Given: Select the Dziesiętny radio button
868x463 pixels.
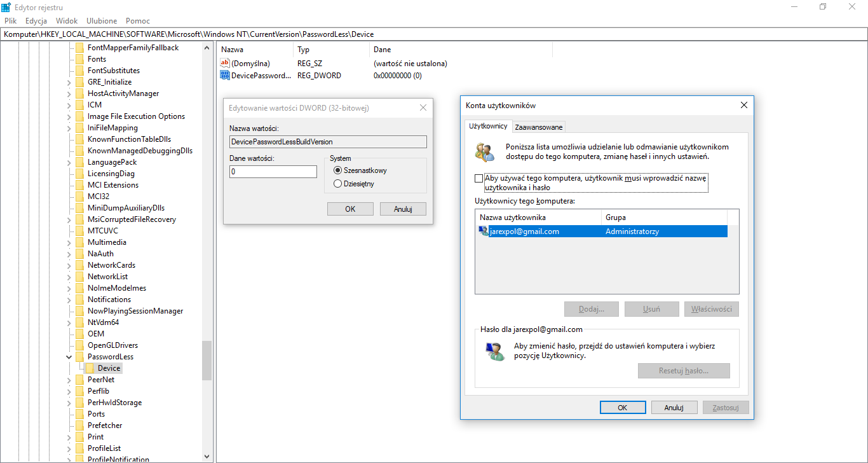Looking at the screenshot, I should coord(337,184).
